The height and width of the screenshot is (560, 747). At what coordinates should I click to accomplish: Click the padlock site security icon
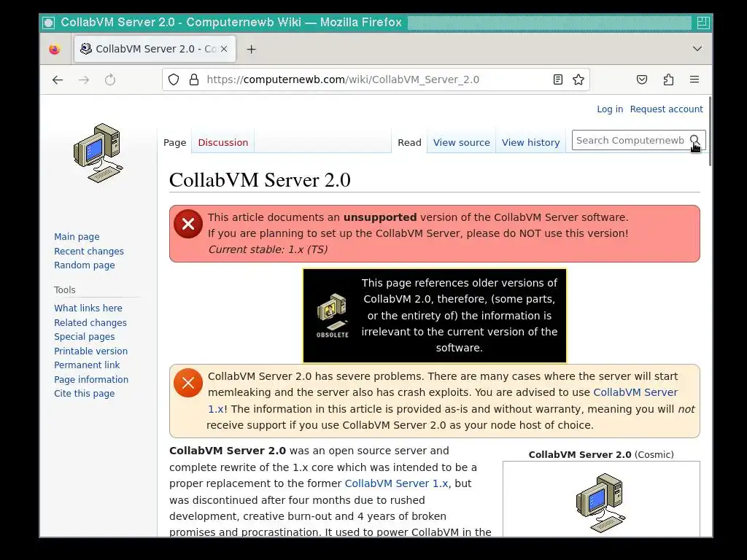point(194,79)
